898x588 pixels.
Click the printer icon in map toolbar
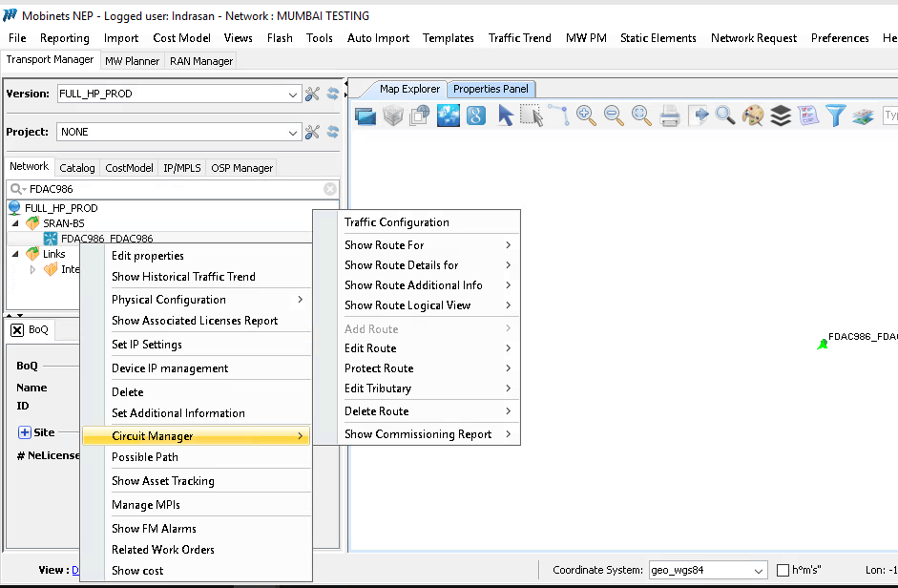[x=670, y=115]
